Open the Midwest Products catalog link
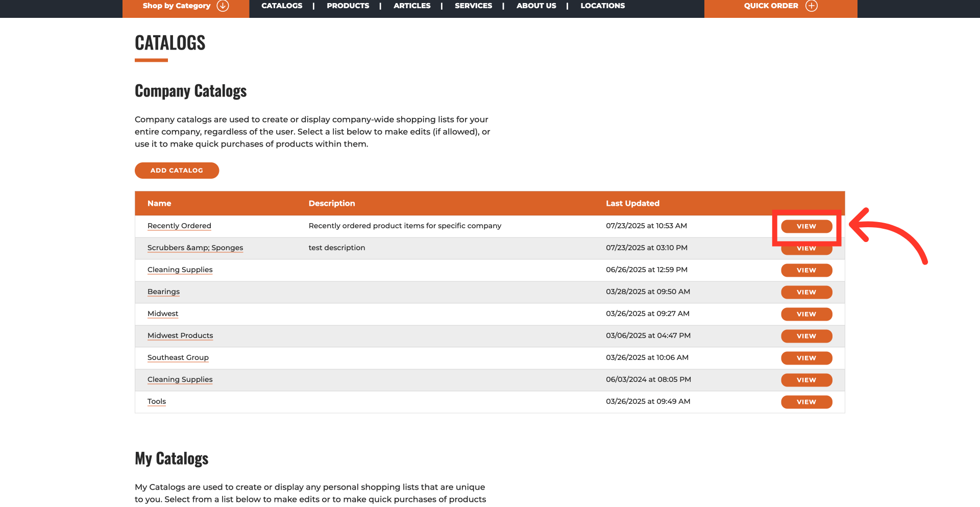980x507 pixels. [180, 335]
